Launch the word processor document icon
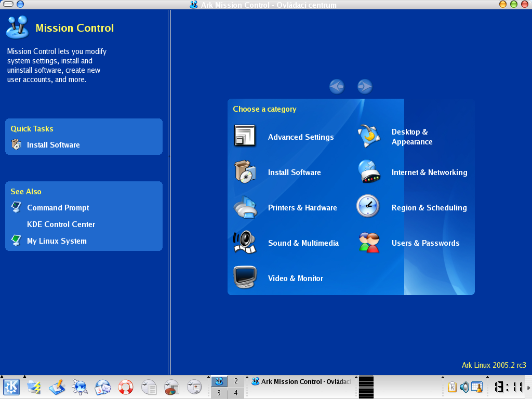 point(149,387)
